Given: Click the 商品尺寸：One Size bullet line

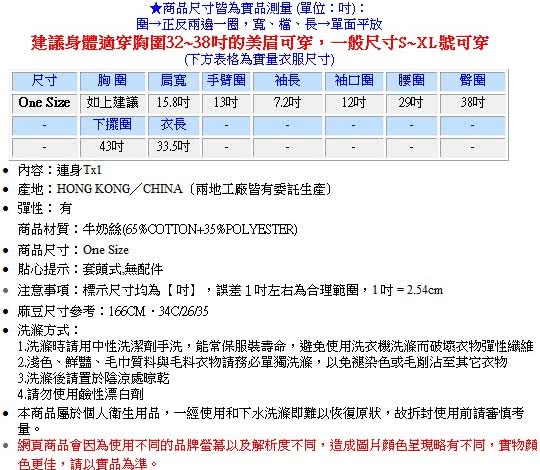Looking at the screenshot, I should (73, 250).
